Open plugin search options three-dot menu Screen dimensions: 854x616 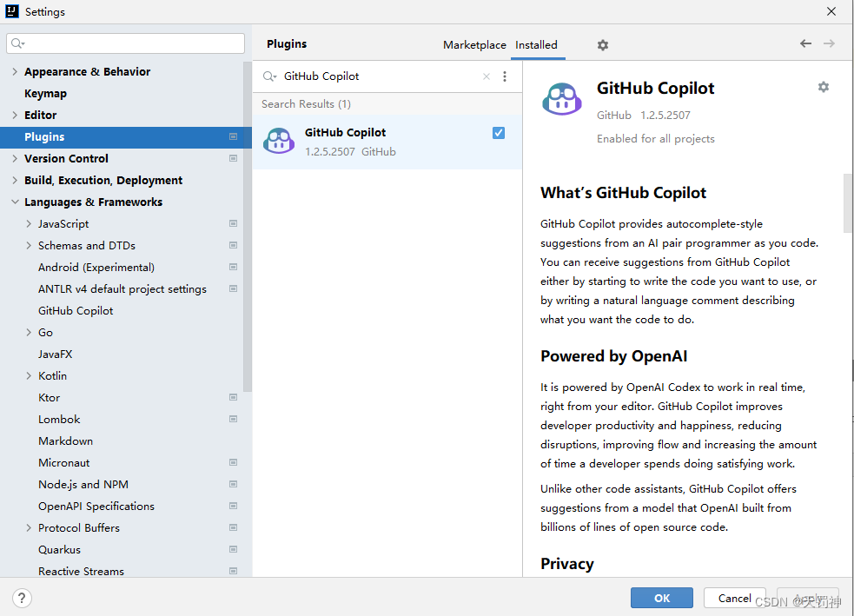pos(505,76)
